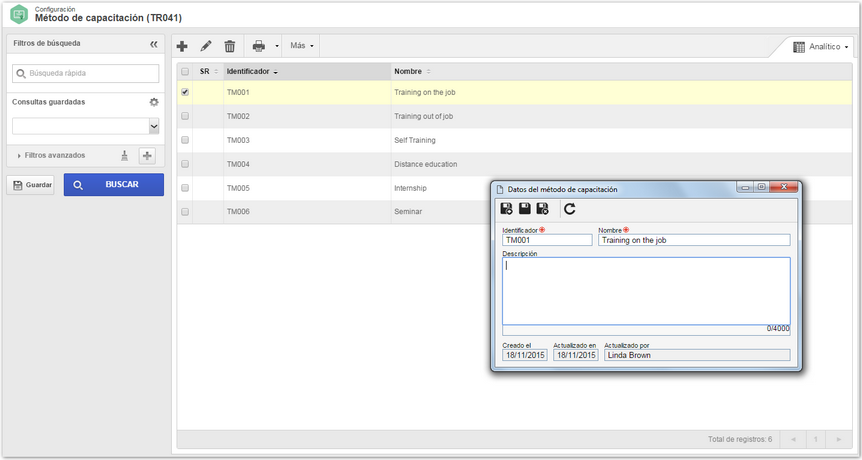This screenshot has height=460, width=862.
Task: Check the TM002 row checkbox
Action: click(185, 116)
